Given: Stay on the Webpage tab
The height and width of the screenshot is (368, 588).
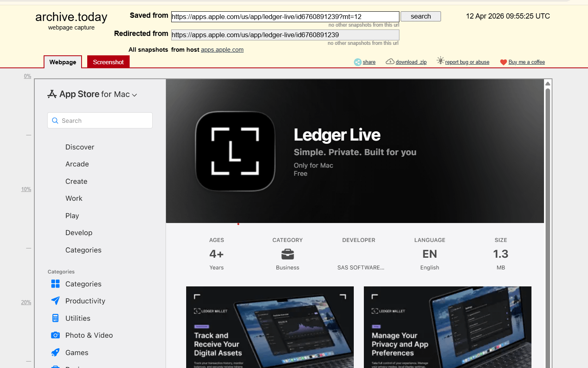Looking at the screenshot, I should click(63, 62).
